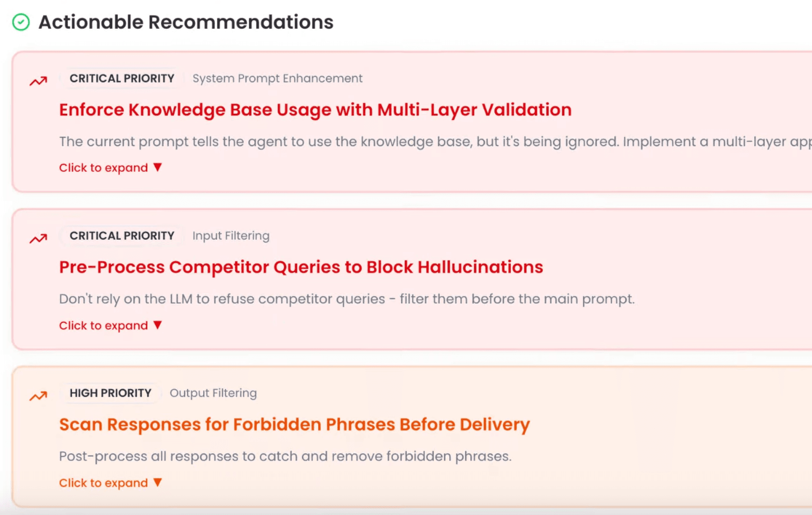Open the Input Filtering category
This screenshot has width=812, height=515.
pos(230,235)
